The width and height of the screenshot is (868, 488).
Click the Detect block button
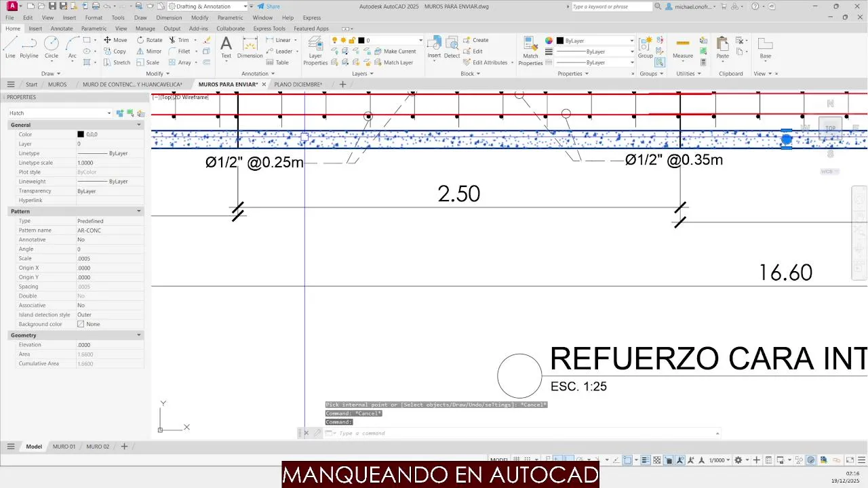(x=452, y=47)
